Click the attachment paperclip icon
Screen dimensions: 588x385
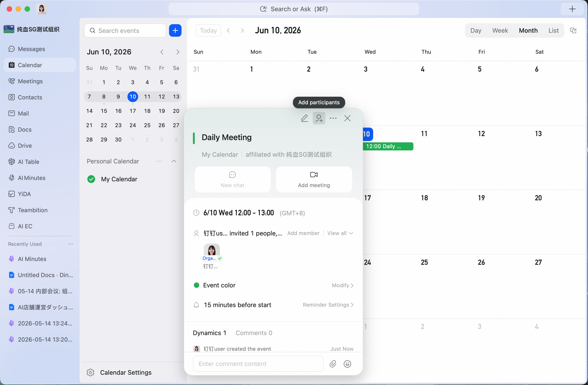(x=333, y=364)
